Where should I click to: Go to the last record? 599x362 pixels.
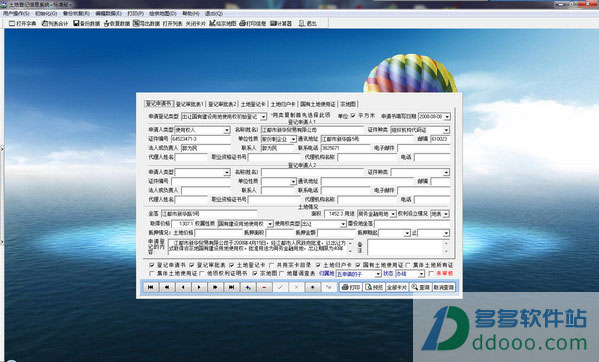point(232,287)
